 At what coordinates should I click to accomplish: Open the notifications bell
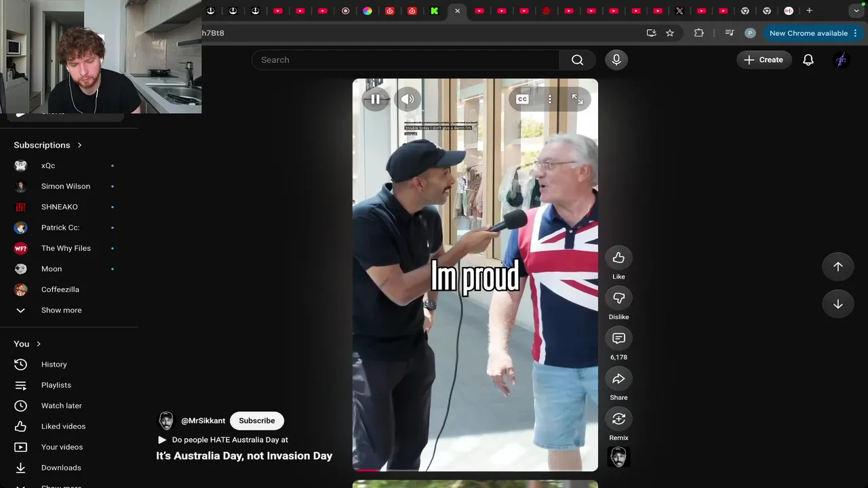click(x=808, y=60)
